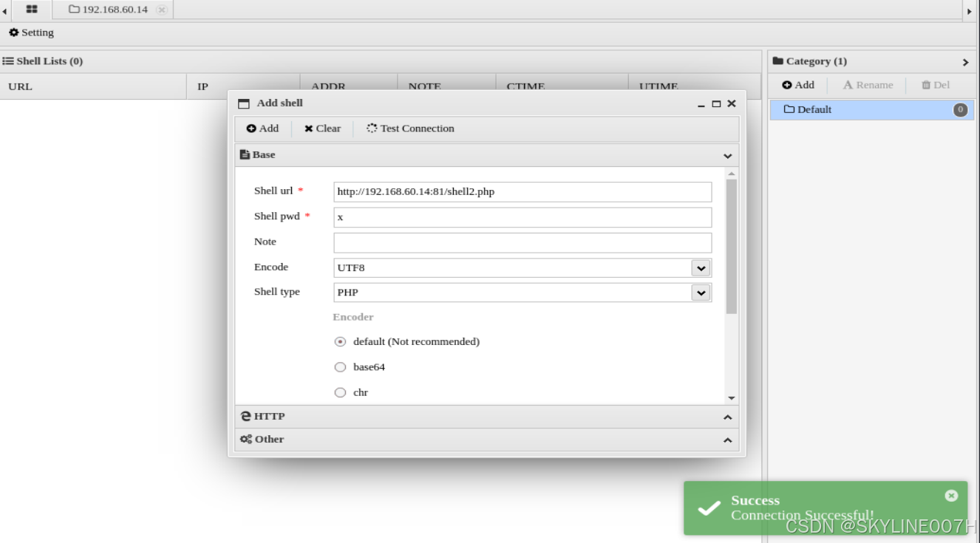980x543 pixels.
Task: Click the Clear button
Action: (x=322, y=128)
